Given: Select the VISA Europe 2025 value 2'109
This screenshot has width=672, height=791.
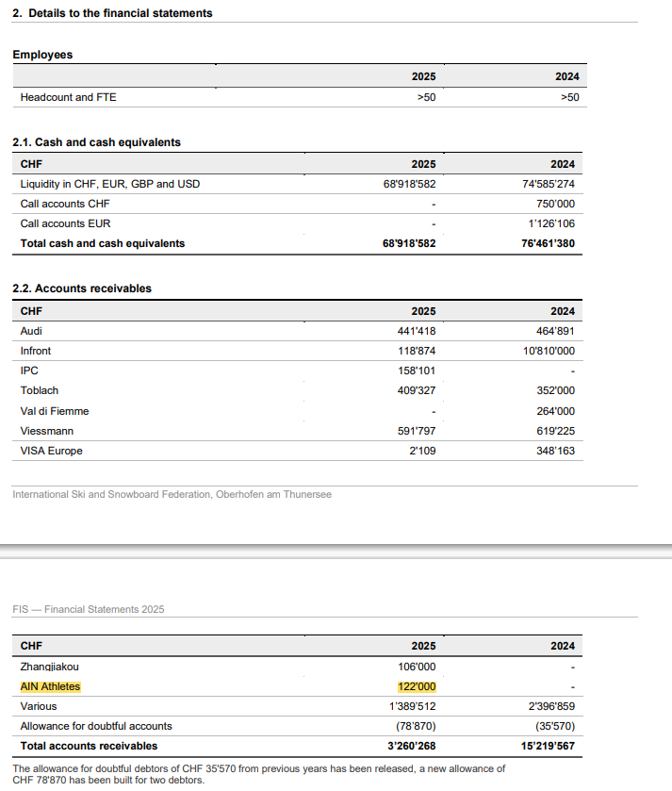Looking at the screenshot, I should [x=422, y=451].
